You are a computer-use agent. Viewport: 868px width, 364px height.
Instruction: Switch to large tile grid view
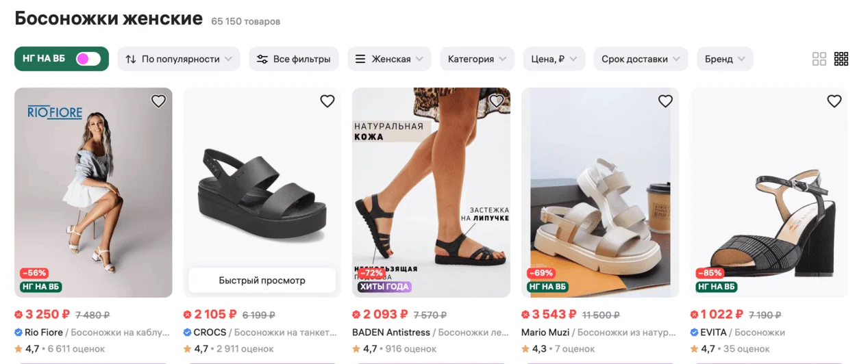click(x=819, y=59)
